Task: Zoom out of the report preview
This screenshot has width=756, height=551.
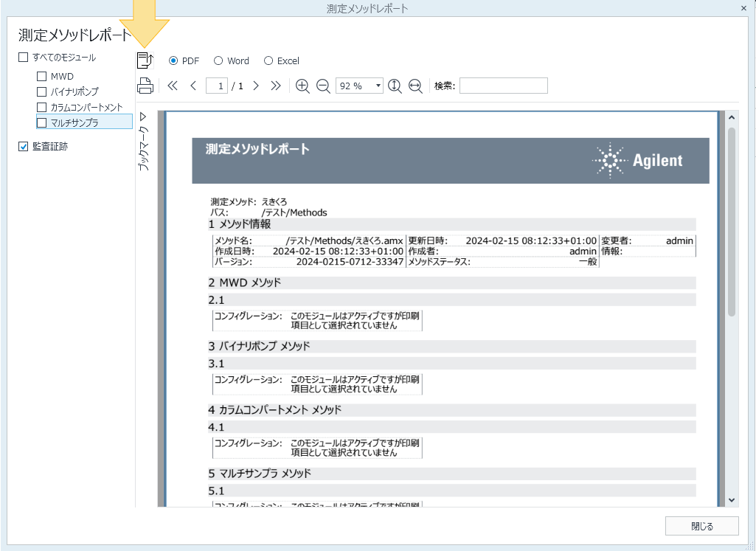Action: pyautogui.click(x=323, y=86)
